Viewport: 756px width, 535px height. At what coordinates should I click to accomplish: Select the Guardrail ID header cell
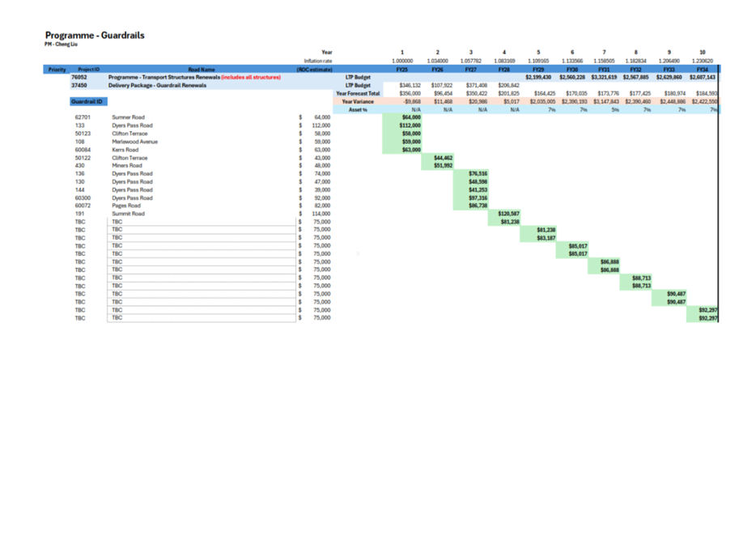87,102
